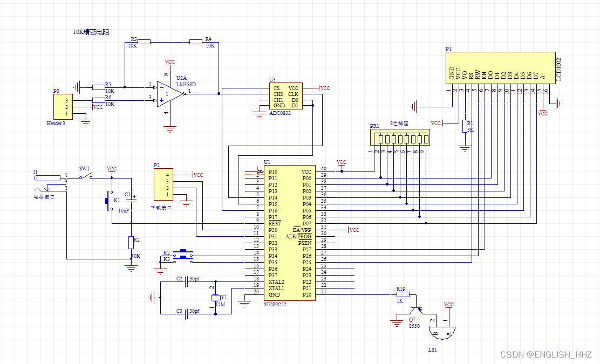The image size is (600, 364).
Task: Select the P3 Header 3 connector
Action: click(63, 107)
